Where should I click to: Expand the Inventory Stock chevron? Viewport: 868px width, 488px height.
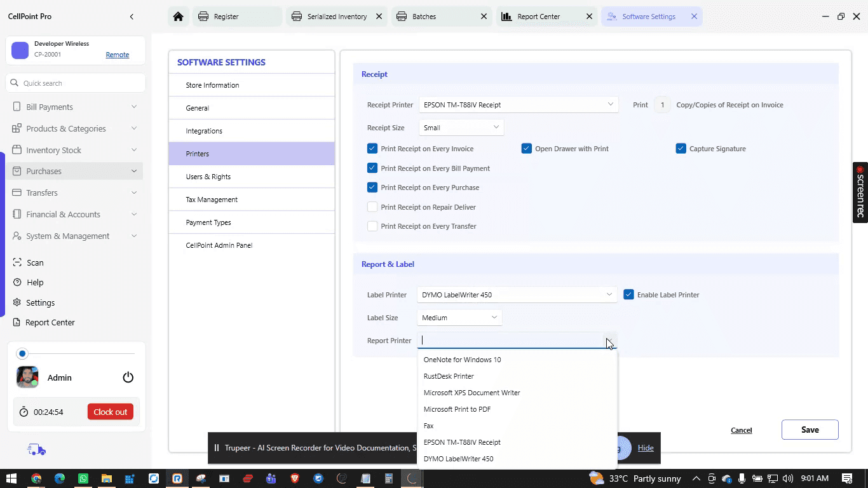pyautogui.click(x=134, y=150)
